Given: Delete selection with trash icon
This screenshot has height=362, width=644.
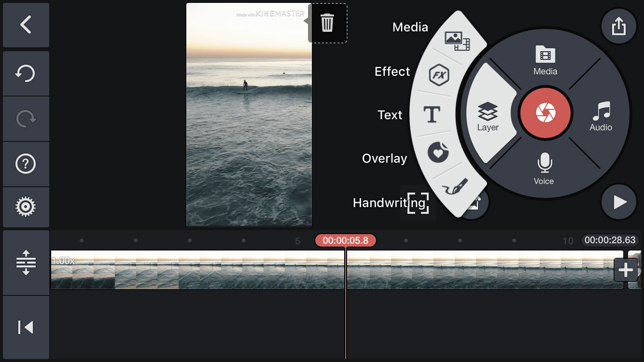Looking at the screenshot, I should tap(327, 23).
